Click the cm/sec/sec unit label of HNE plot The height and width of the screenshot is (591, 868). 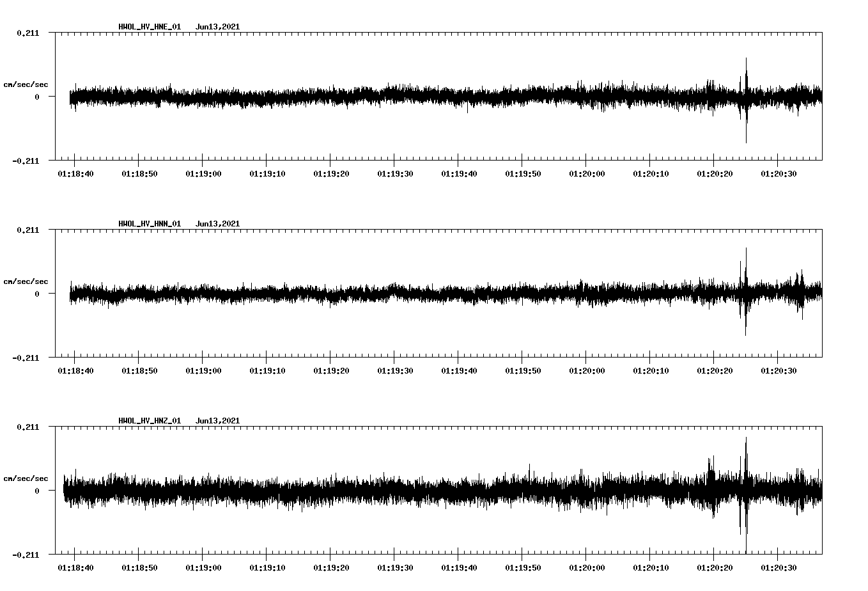tap(26, 84)
